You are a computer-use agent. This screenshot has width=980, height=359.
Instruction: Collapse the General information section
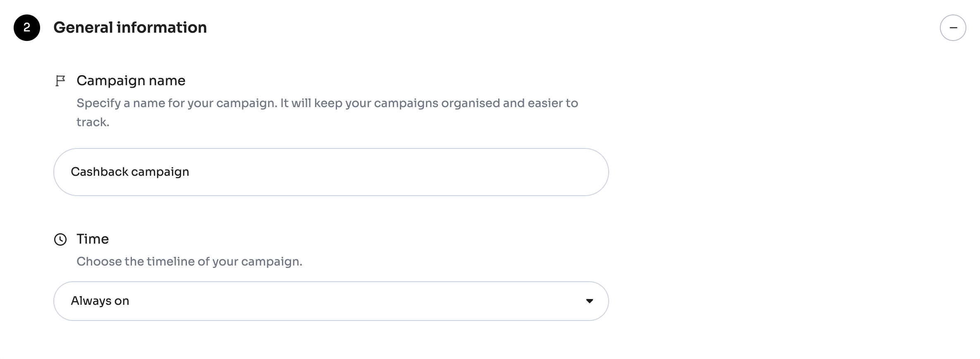click(953, 28)
